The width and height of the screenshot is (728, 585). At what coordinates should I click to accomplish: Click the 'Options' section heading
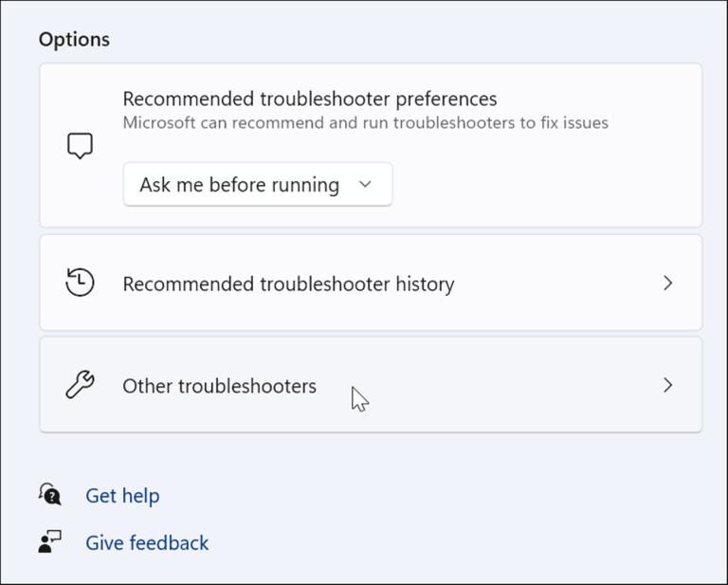74,39
